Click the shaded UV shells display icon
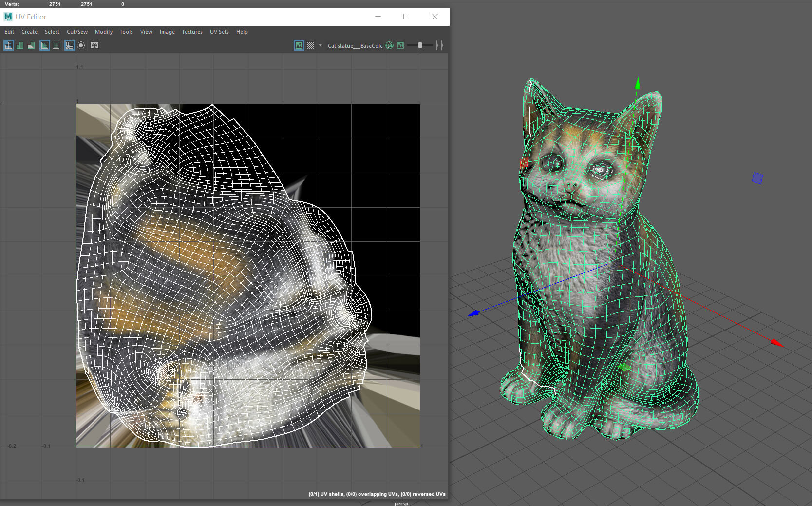Image resolution: width=812 pixels, height=506 pixels. tap(20, 45)
